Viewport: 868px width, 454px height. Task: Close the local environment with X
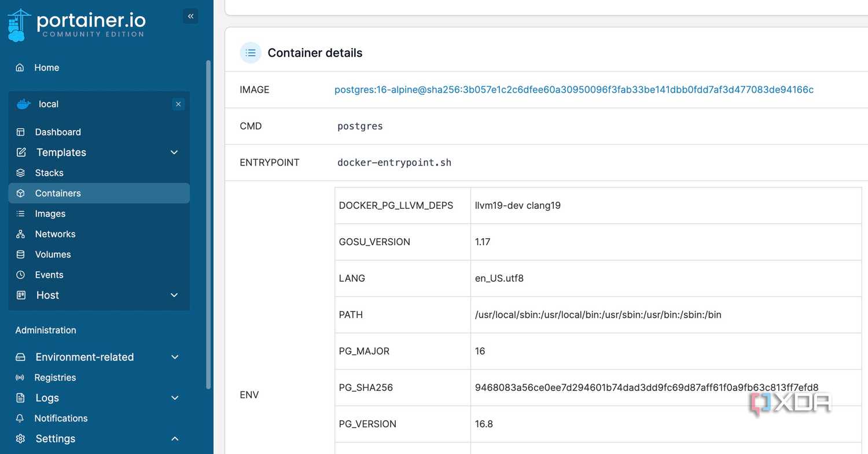point(178,104)
